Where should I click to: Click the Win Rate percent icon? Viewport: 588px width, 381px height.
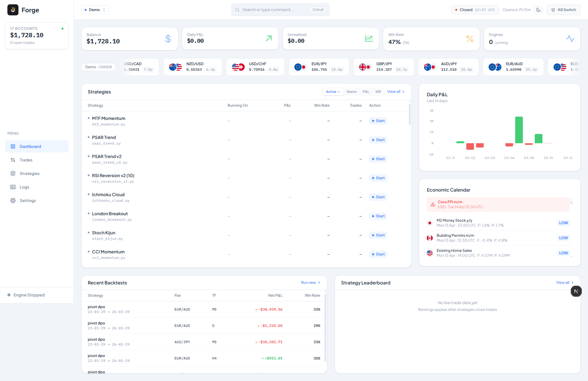(x=469, y=39)
